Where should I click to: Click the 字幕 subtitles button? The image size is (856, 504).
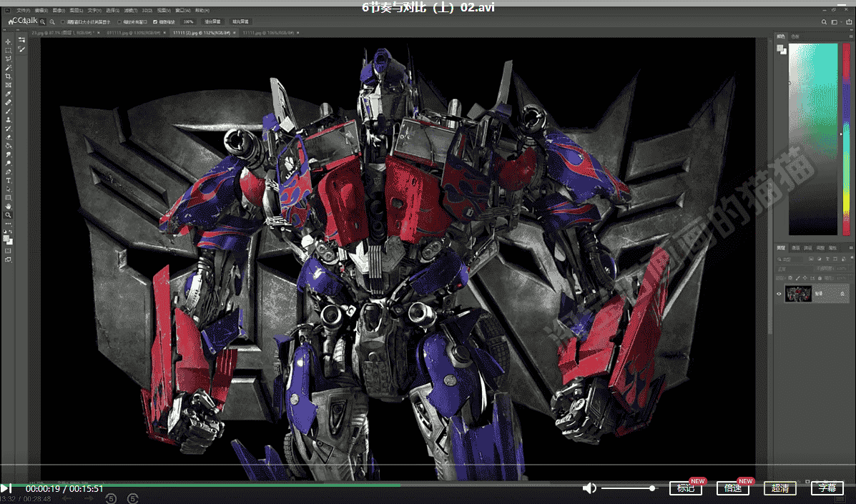[x=827, y=488]
